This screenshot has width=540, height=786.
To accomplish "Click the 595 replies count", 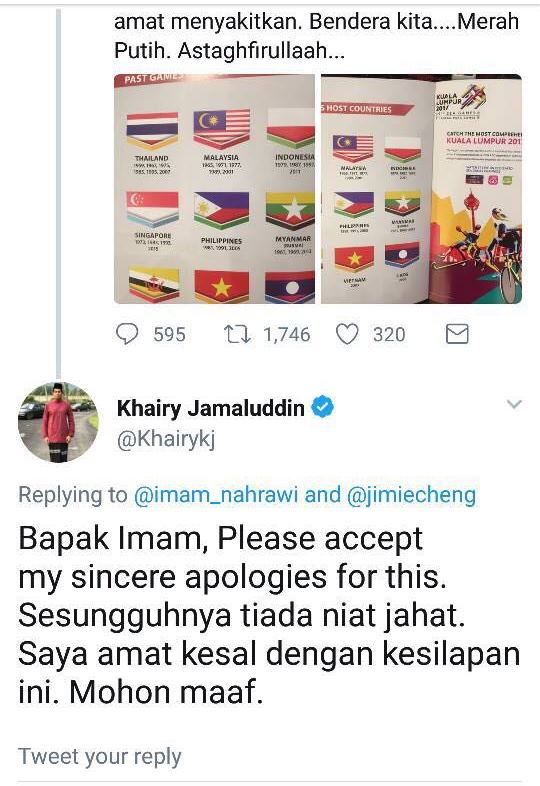I will click(169, 334).
